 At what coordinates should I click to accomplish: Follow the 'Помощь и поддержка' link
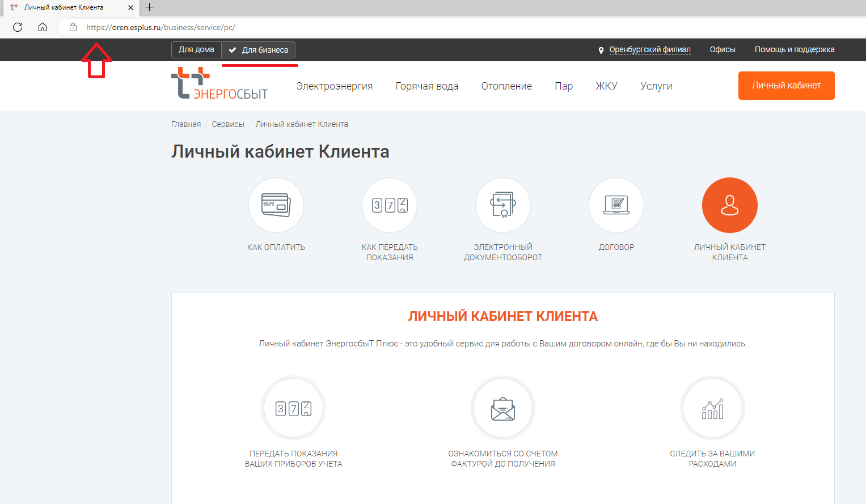(x=794, y=50)
